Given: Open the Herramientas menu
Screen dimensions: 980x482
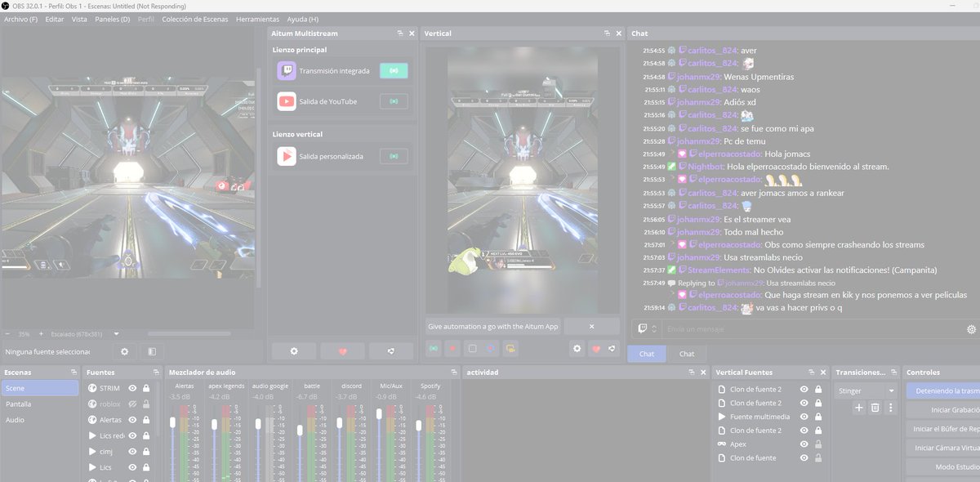Looking at the screenshot, I should point(257,19).
